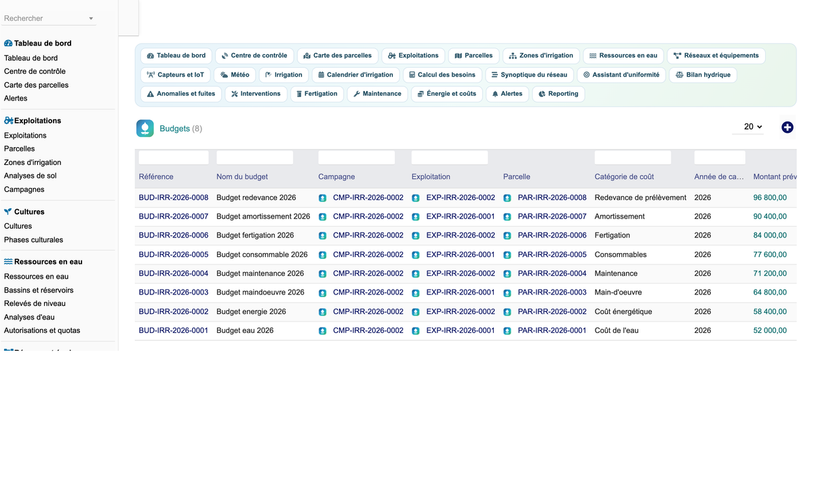
Task: Open Irrigation toolbar button
Action: point(284,75)
